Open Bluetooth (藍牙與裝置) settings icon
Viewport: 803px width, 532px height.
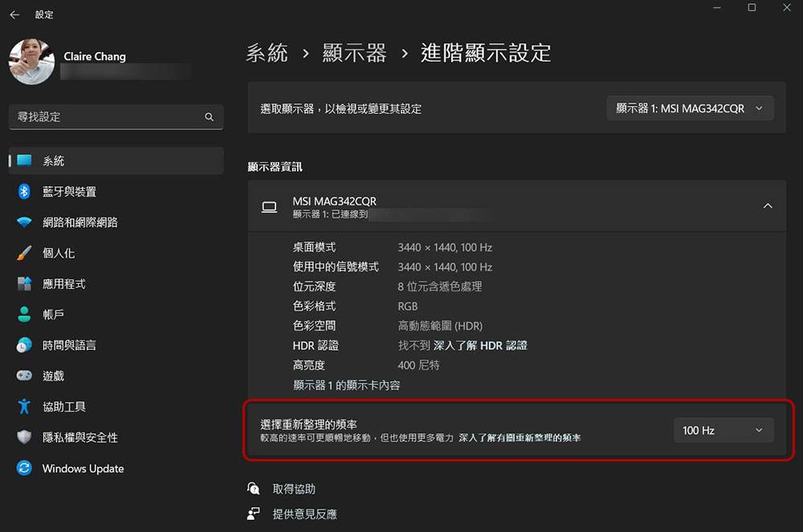point(25,192)
